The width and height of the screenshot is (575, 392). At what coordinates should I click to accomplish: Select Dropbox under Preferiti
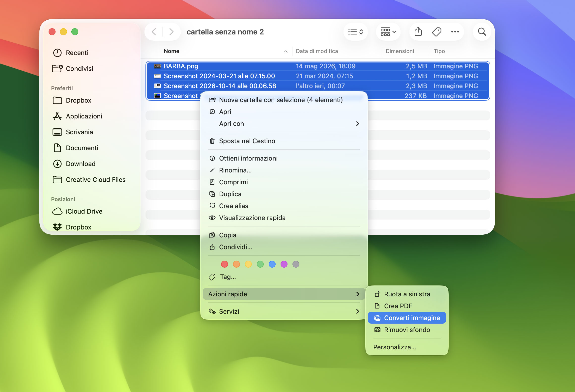72,100
